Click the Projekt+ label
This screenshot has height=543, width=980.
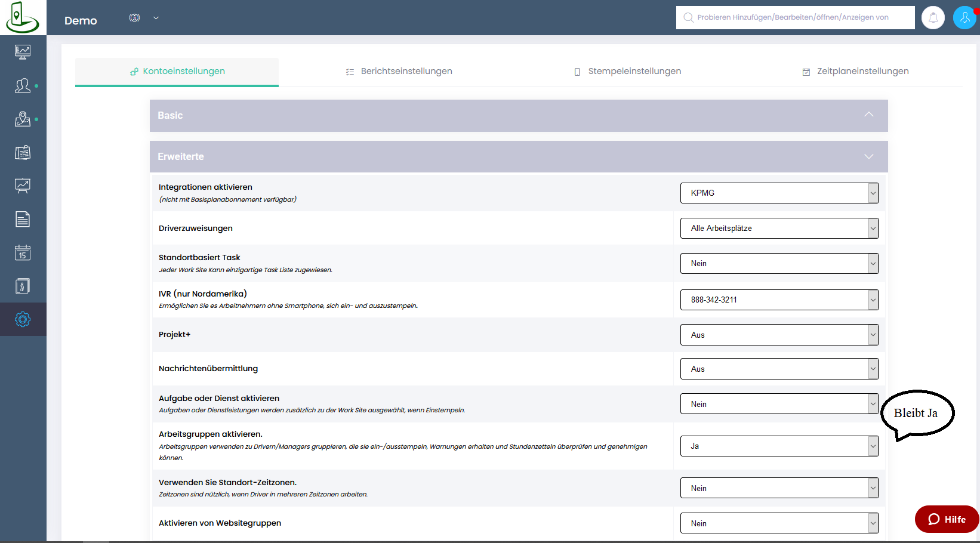coord(175,335)
